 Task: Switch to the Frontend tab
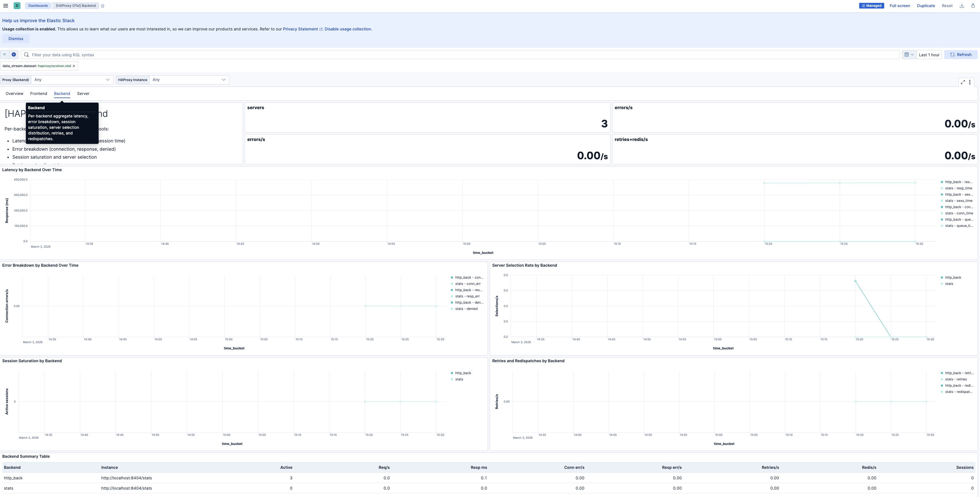(x=38, y=94)
